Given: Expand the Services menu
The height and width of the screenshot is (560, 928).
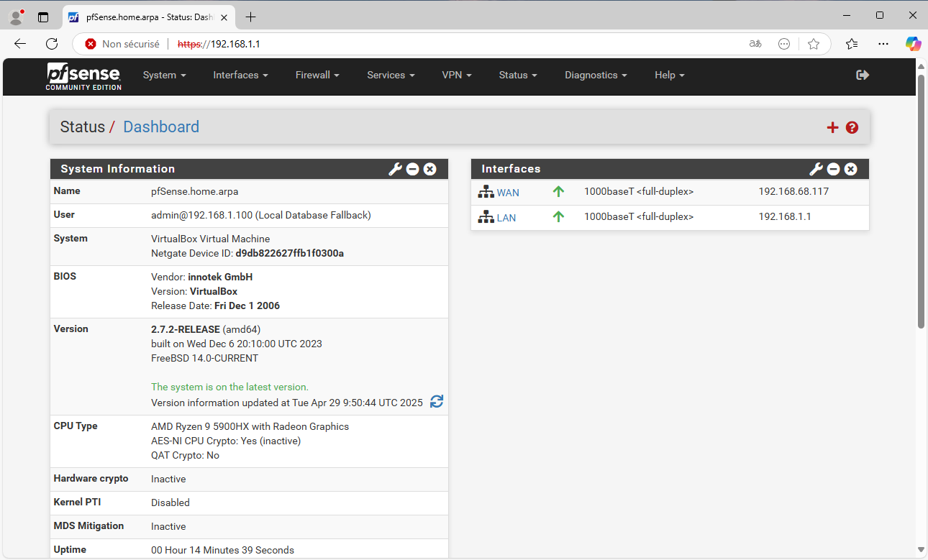Looking at the screenshot, I should 391,75.
